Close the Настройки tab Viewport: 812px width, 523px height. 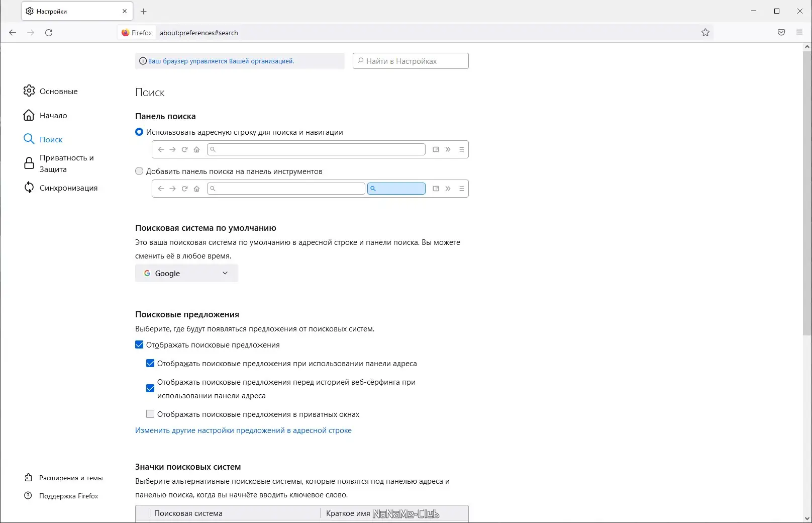point(125,11)
